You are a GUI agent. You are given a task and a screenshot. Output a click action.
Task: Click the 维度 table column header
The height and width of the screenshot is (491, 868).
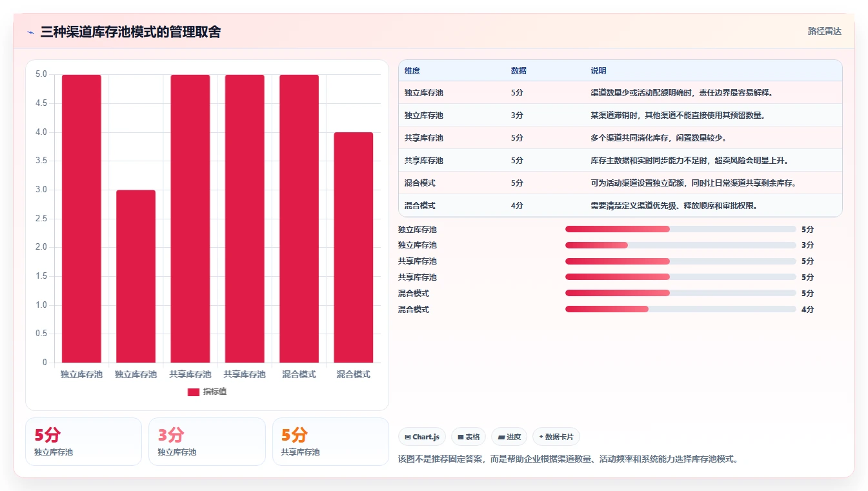412,71
